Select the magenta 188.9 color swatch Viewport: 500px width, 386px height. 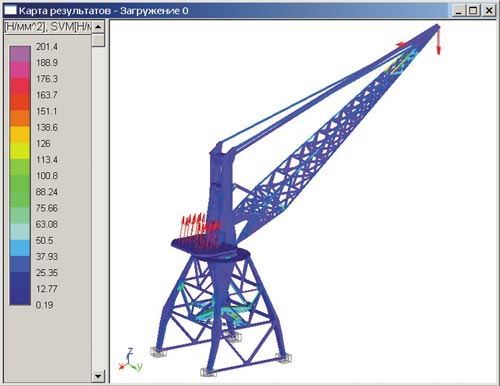pyautogui.click(x=20, y=70)
